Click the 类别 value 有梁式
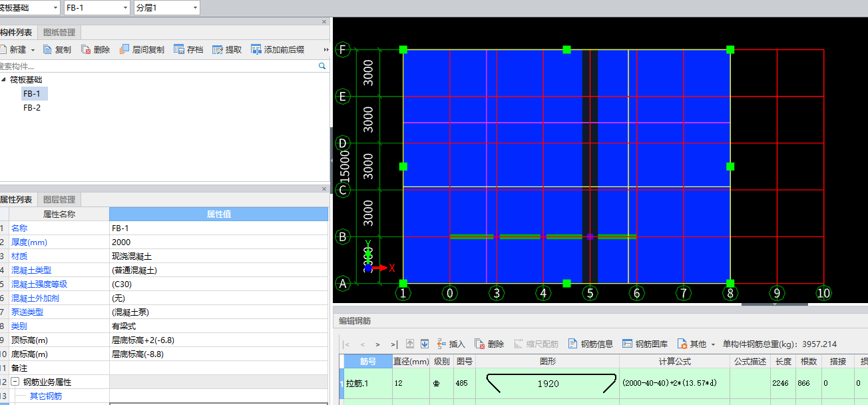This screenshot has width=868, height=405. click(218, 326)
